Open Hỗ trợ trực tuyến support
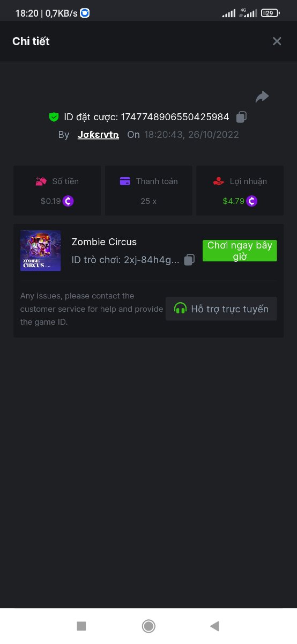 (221, 309)
